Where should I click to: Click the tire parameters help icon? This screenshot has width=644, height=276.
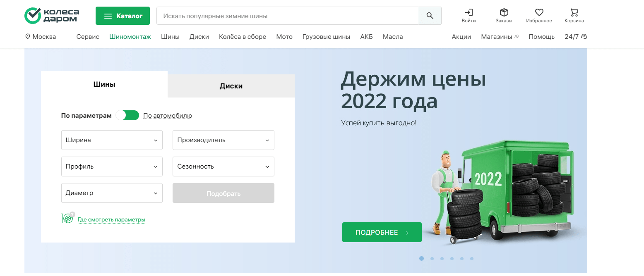68,218
